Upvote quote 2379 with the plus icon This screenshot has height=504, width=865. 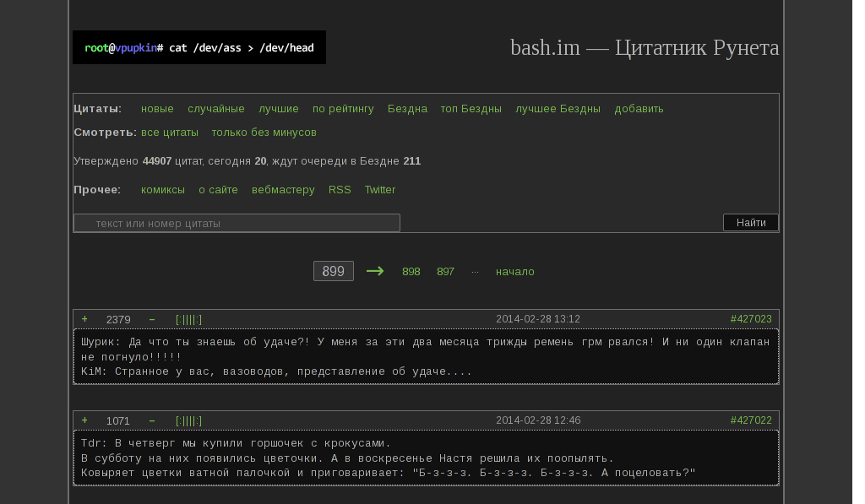[x=84, y=319]
